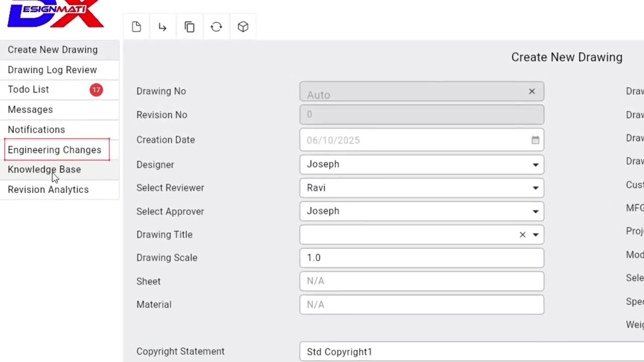Screen dimensions: 644x362
Task: Open the Select Reviewer dropdown
Action: [x=535, y=188]
